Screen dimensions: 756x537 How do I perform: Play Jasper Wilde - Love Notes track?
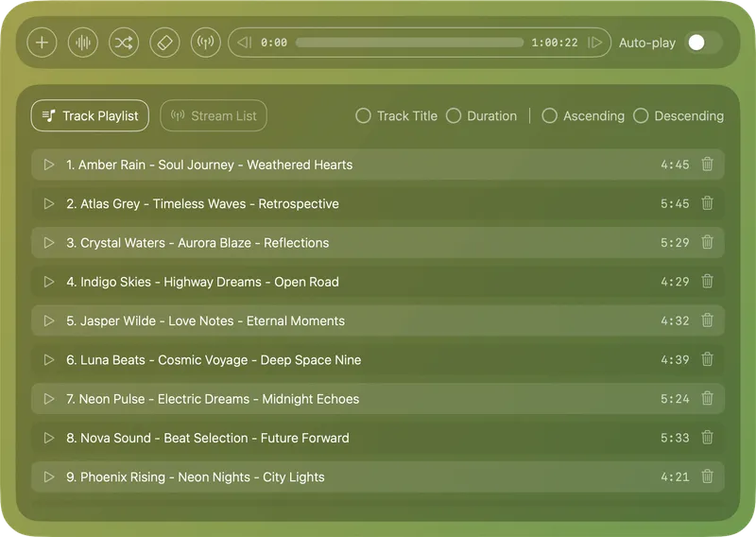pos(49,320)
